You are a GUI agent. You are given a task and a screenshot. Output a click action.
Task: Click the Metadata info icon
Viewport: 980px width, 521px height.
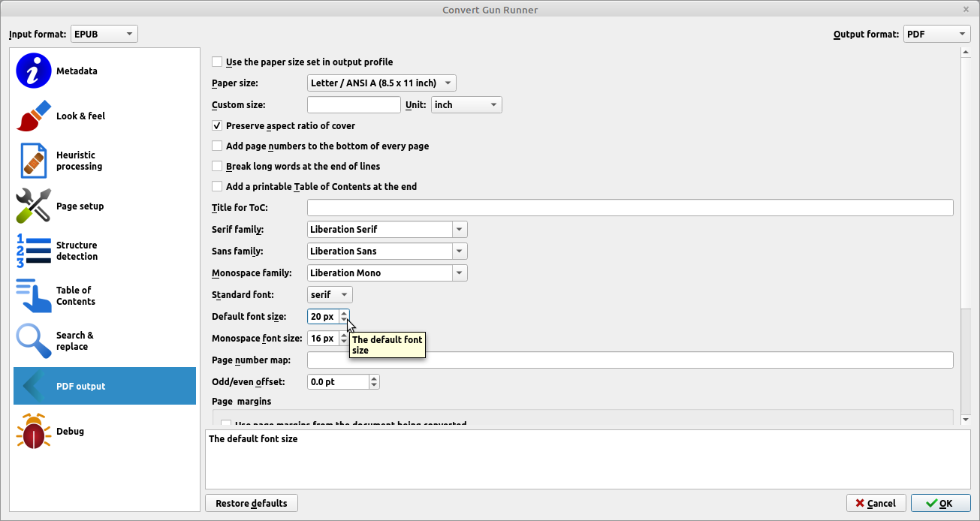click(34, 71)
